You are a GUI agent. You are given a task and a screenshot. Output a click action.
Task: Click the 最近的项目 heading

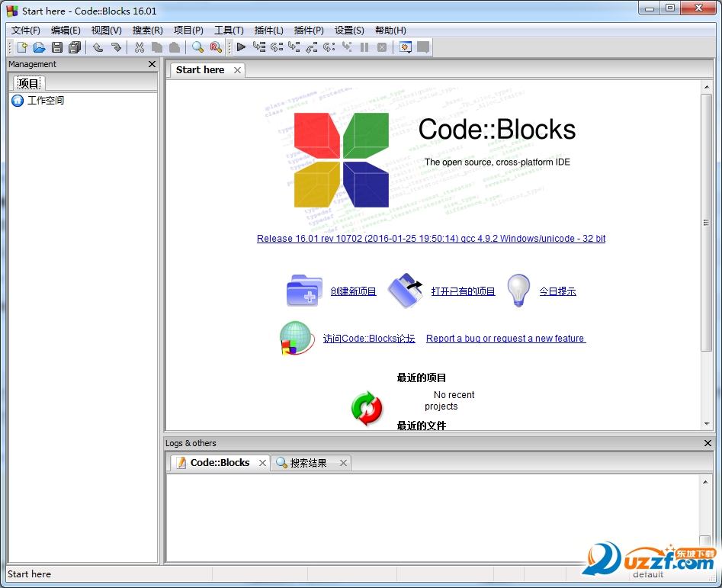[422, 378]
